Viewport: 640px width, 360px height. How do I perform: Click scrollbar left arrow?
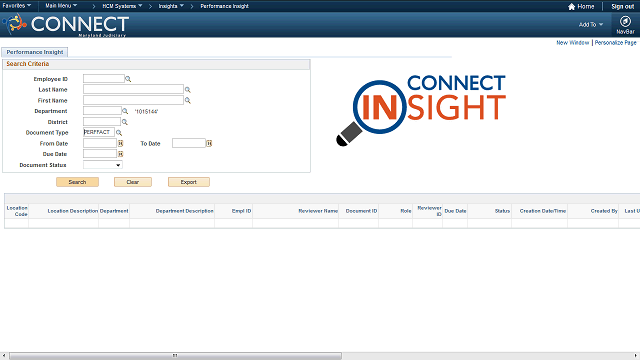(4, 356)
